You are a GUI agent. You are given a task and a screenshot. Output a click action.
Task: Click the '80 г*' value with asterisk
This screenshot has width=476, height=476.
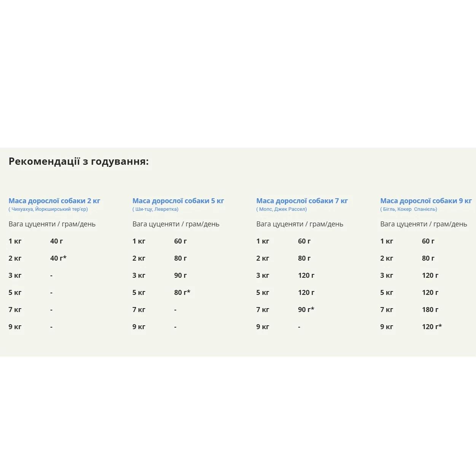point(182,293)
